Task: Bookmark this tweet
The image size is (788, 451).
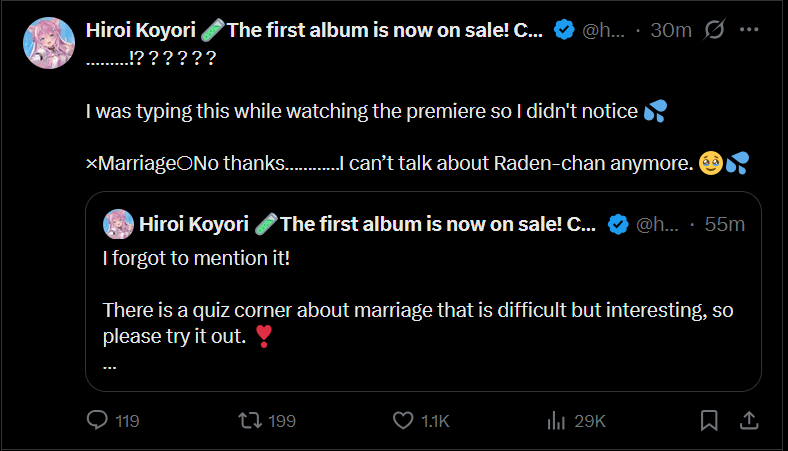Action: click(708, 420)
